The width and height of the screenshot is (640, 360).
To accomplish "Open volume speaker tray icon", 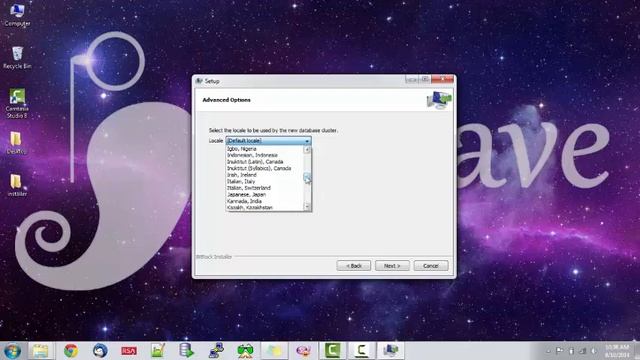I will [594, 351].
